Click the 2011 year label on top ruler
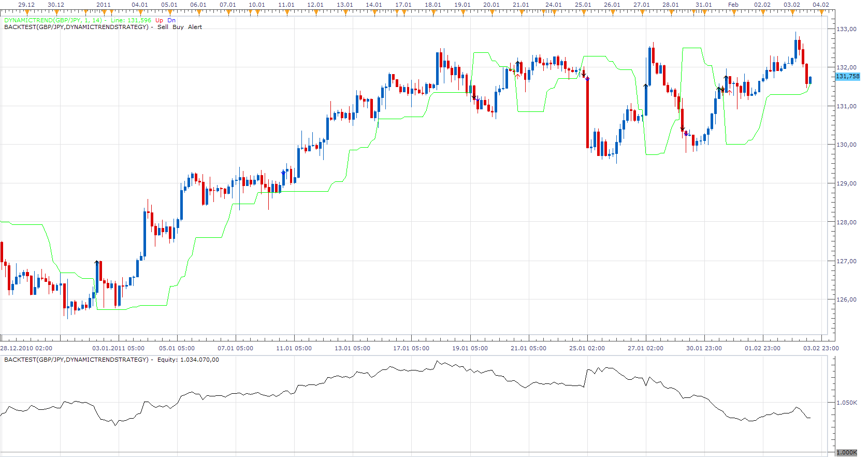Viewport: 868px width, 457px height. pos(104,5)
